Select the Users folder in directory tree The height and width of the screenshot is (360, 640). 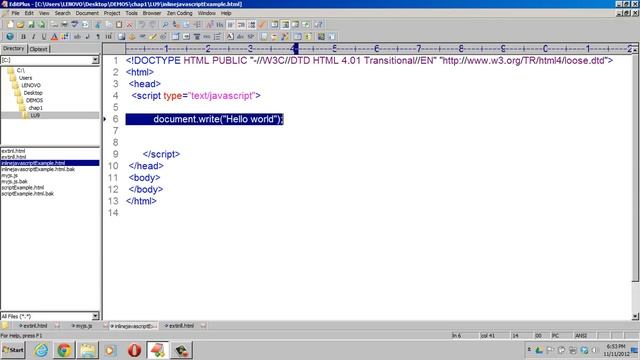25,78
